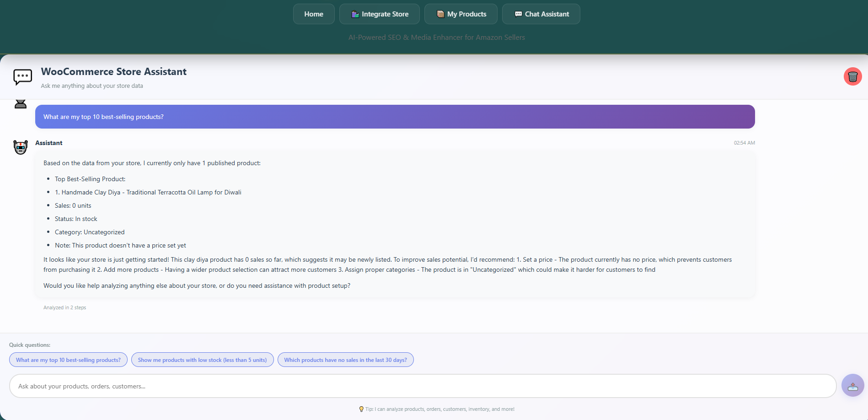Click the 'Would you like help analyzing' closing question
The height and width of the screenshot is (420, 868).
(197, 285)
